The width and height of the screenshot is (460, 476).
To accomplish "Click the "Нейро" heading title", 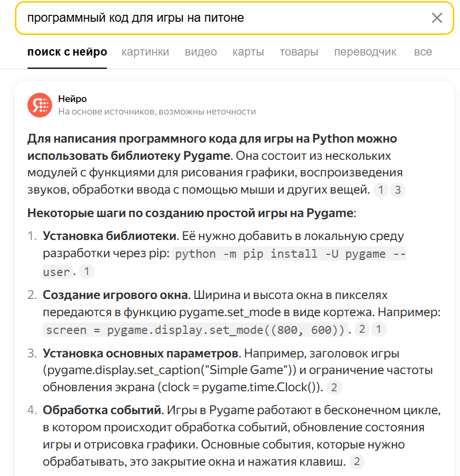I will pos(72,99).
